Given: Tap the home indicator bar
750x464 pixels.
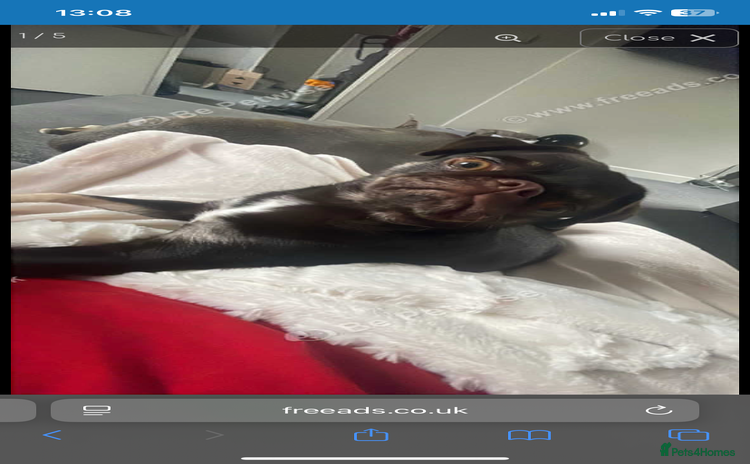Looking at the screenshot, I should (x=375, y=459).
